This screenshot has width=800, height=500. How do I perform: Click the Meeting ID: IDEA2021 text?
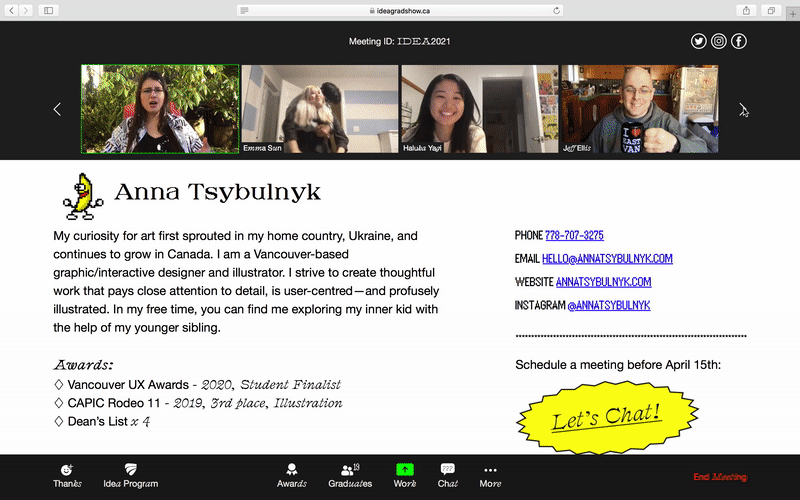click(399, 41)
